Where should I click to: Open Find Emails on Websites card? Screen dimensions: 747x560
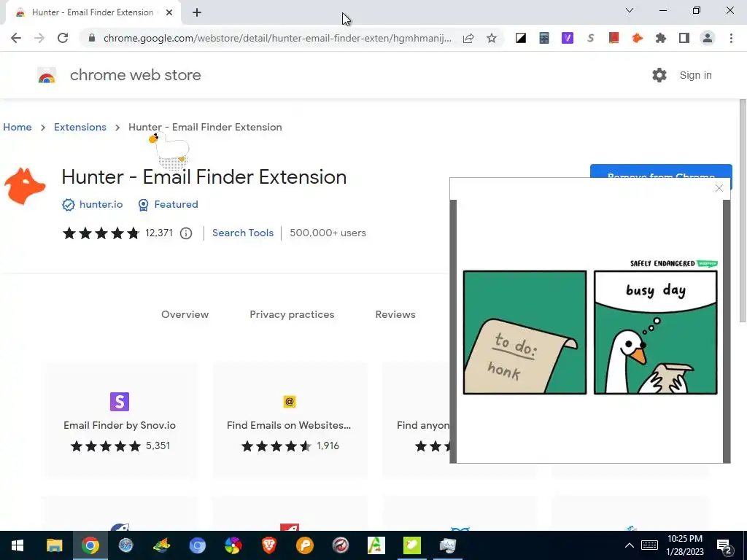tap(290, 421)
